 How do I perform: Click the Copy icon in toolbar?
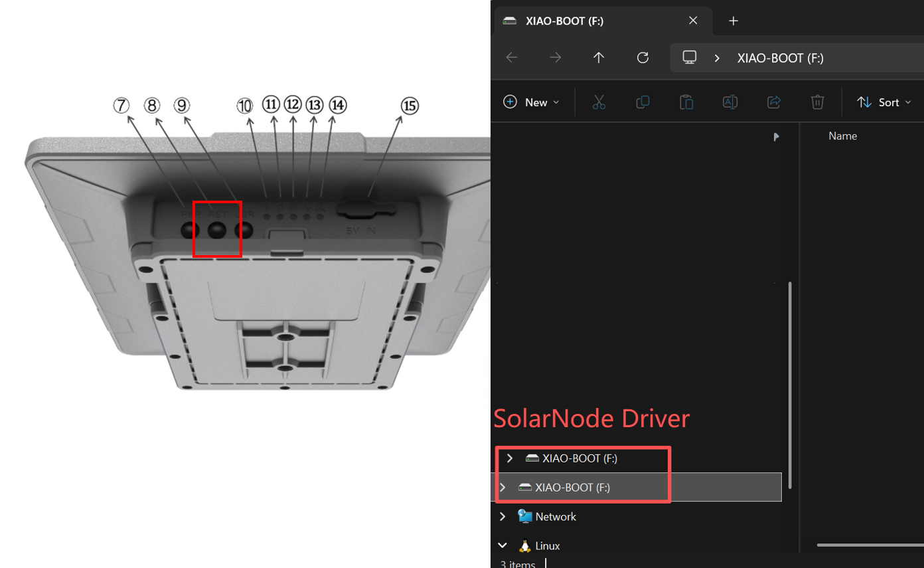point(643,102)
